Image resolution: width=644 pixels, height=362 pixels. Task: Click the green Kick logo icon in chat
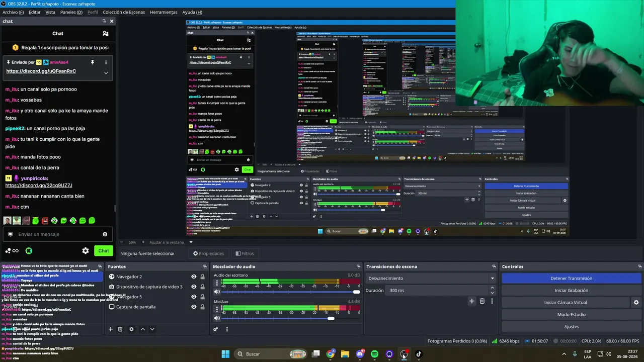coord(29,251)
